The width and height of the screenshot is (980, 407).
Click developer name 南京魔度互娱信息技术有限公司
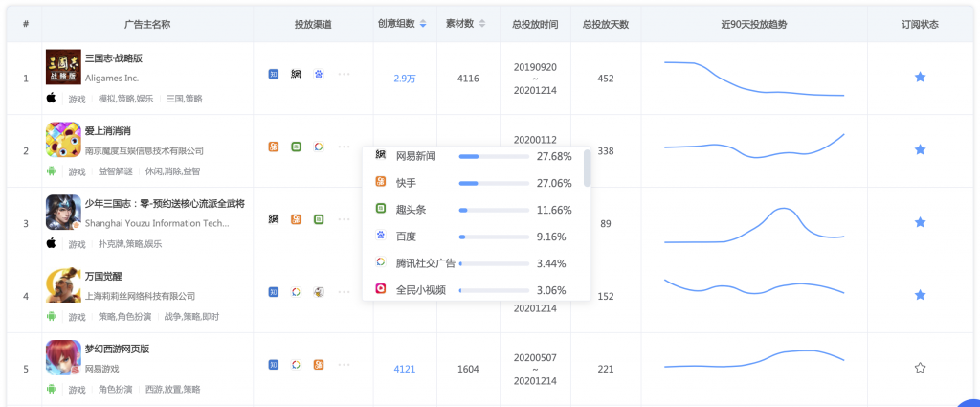pyautogui.click(x=145, y=150)
